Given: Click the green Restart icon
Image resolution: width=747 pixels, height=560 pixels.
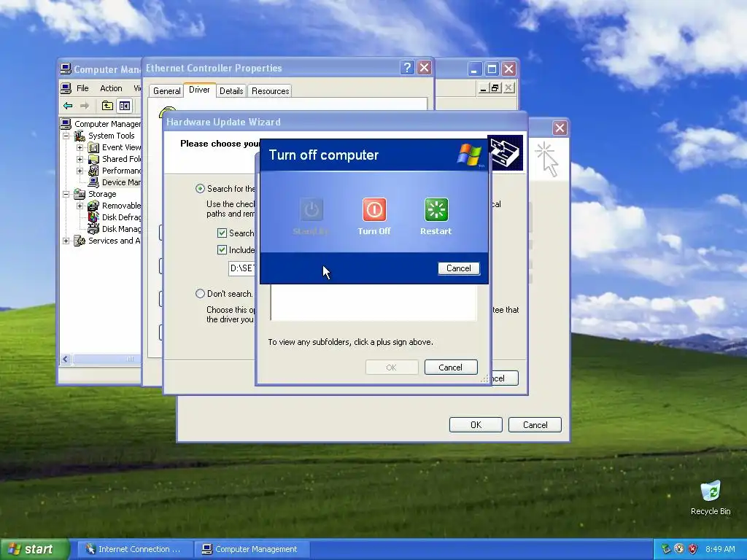Looking at the screenshot, I should pyautogui.click(x=436, y=209).
